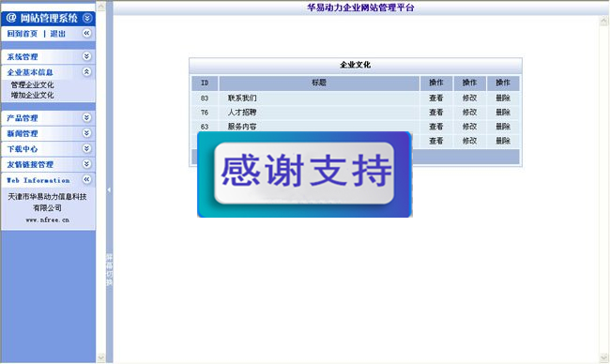This screenshot has width=610, height=364.
Task: Click the 退出 logout link
Action: (x=58, y=34)
